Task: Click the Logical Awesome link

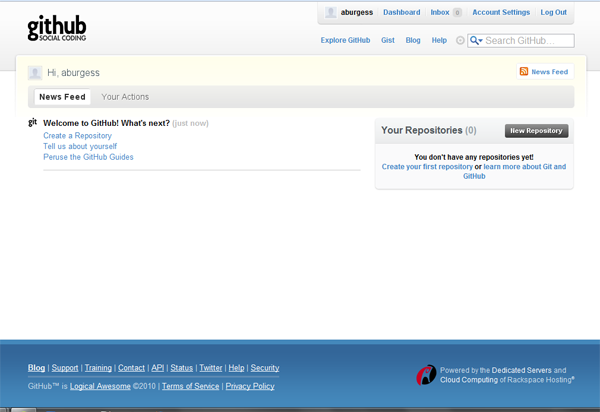Action: [x=100, y=386]
